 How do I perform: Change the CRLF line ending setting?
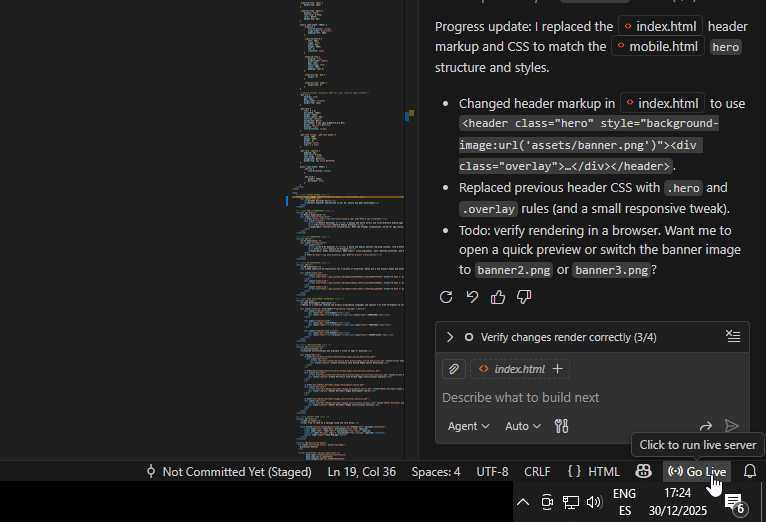tap(537, 471)
